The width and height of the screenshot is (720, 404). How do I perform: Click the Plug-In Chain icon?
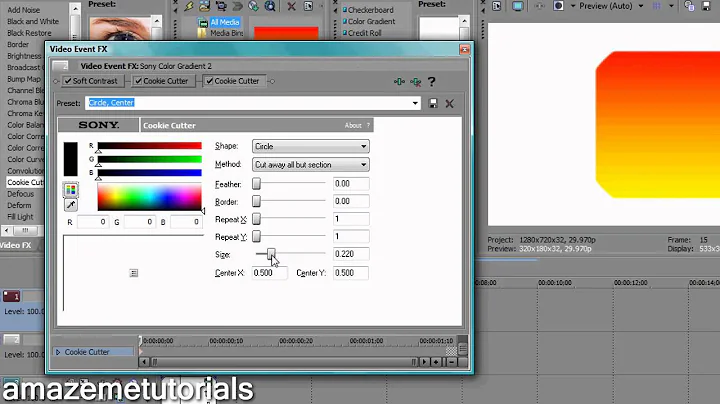[x=399, y=82]
